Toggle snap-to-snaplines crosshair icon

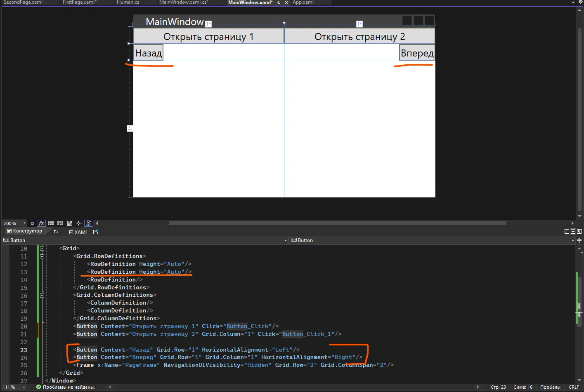click(x=79, y=223)
